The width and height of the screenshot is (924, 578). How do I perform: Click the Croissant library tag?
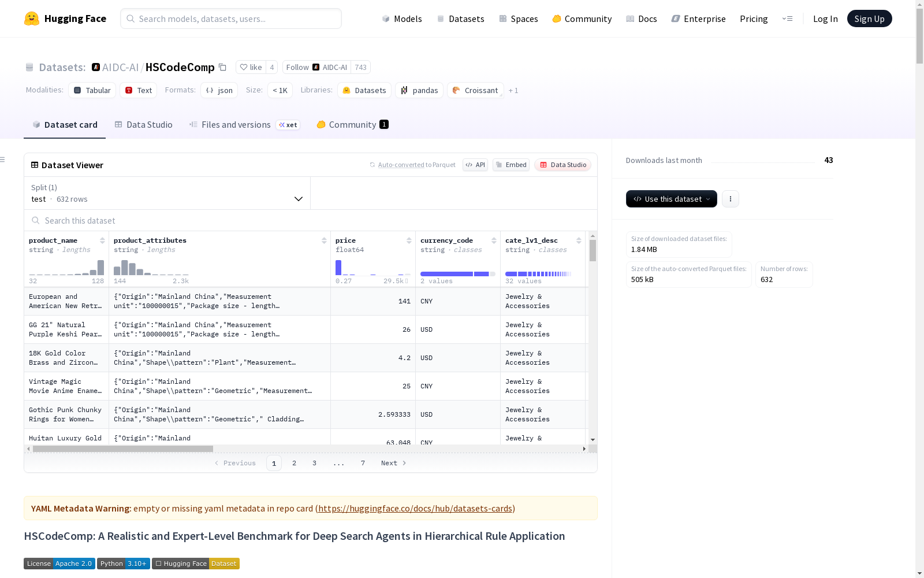tap(475, 90)
